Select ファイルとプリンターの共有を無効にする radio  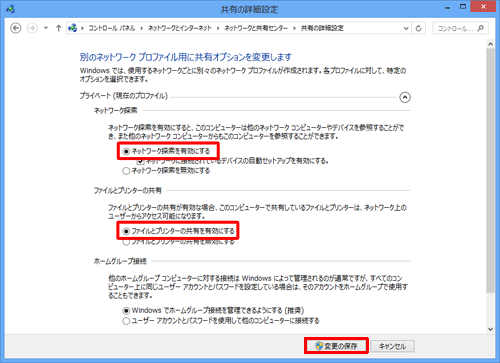126,242
